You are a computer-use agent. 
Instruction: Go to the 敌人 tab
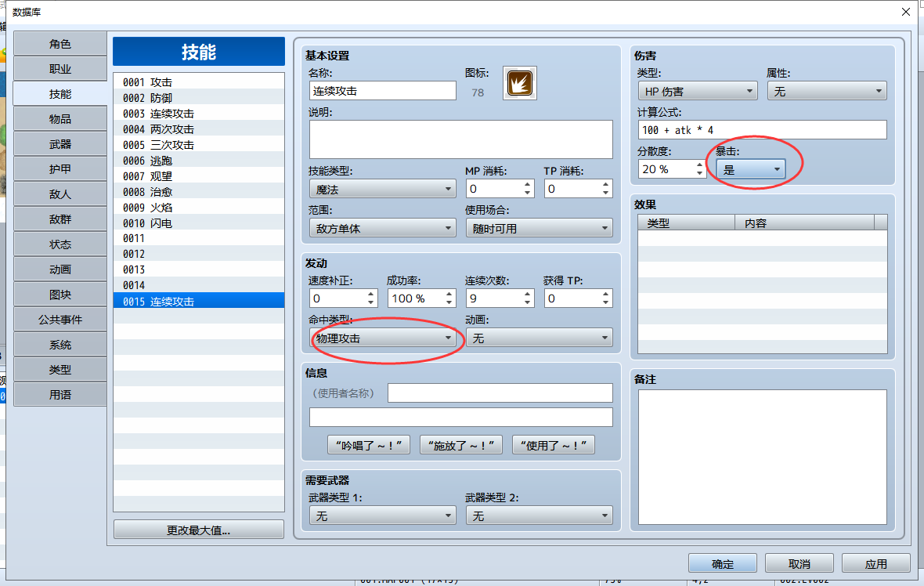(x=60, y=194)
